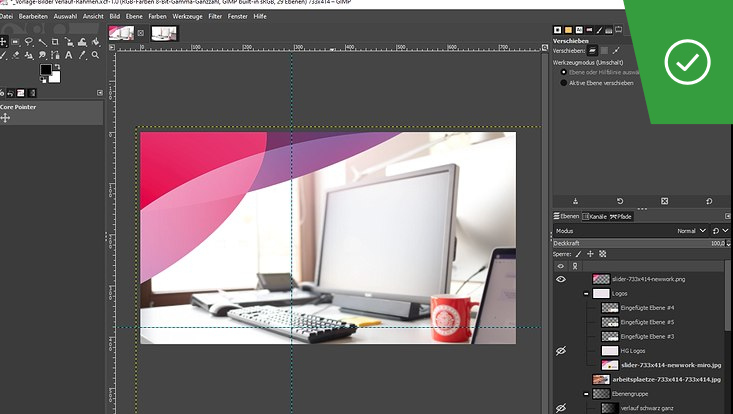Select the Color Picker tool
Screen dimensions: 733x414
click(82, 55)
